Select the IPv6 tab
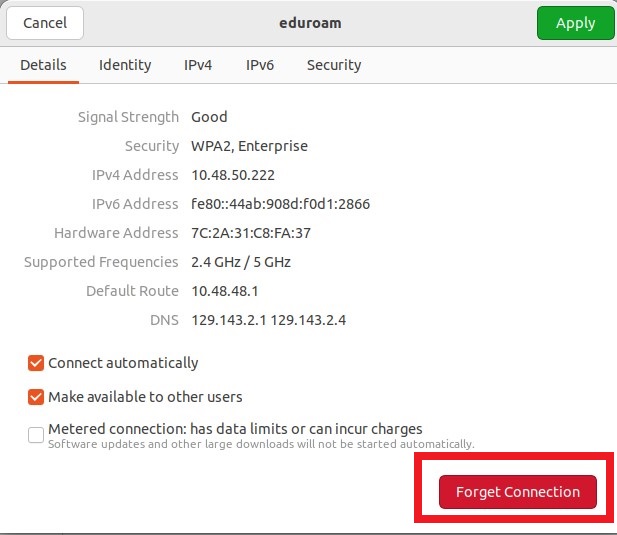This screenshot has width=617, height=535. 260,65
